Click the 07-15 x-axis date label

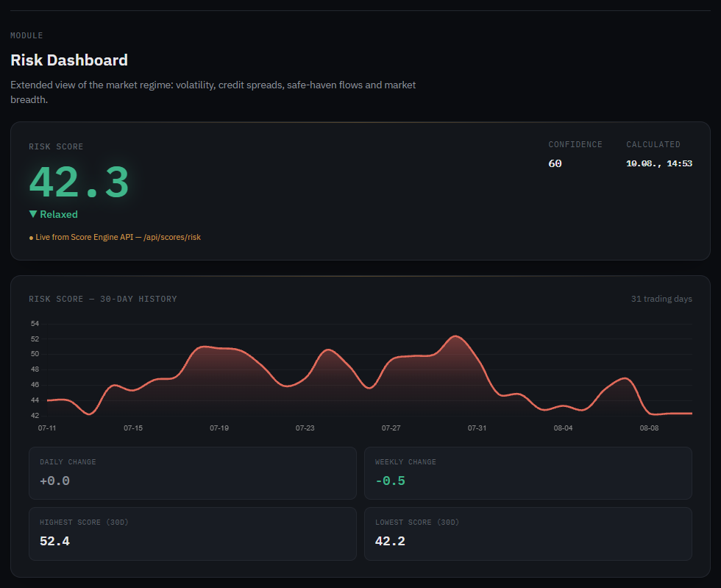133,428
